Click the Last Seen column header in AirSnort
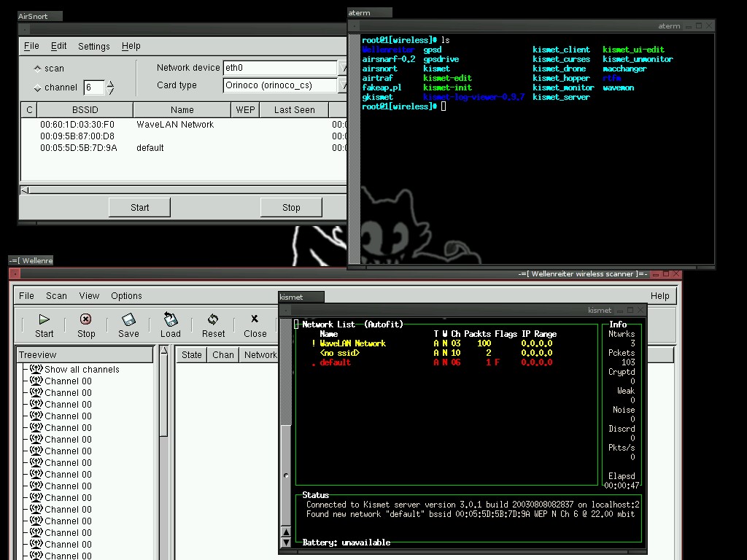747x560 pixels. (295, 110)
